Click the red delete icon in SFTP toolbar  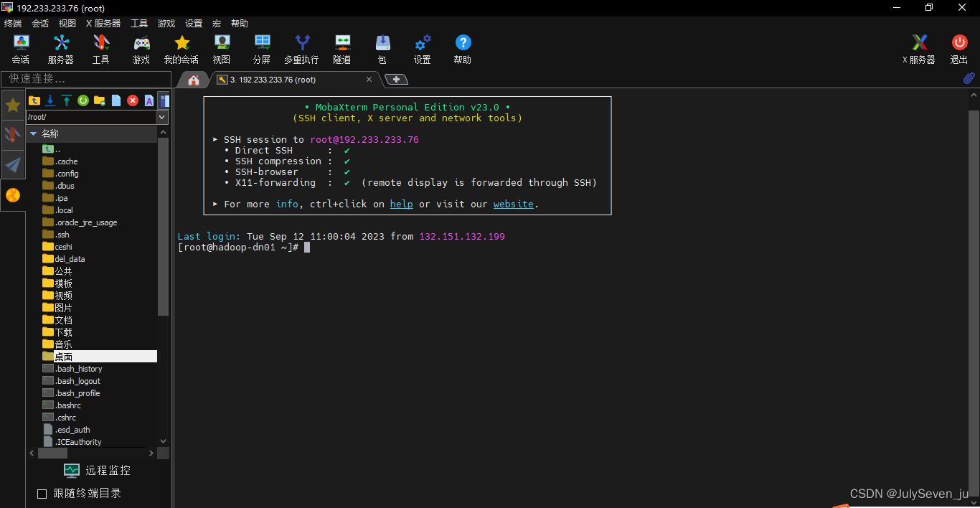point(133,100)
